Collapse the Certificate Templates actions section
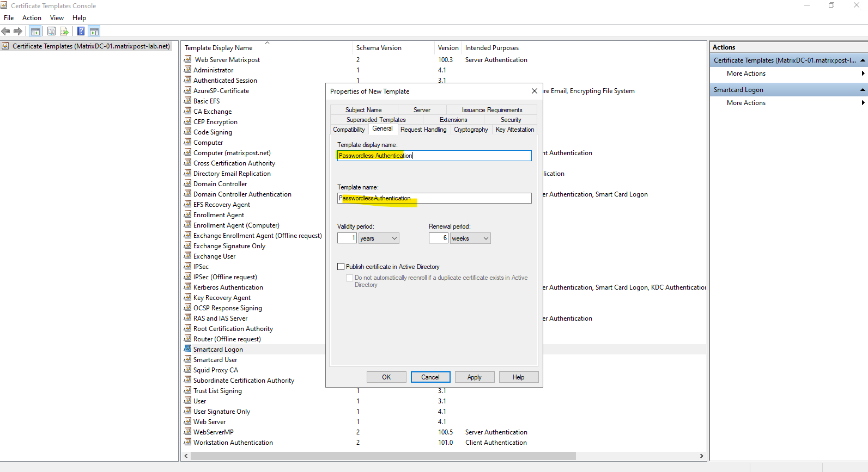The width and height of the screenshot is (868, 472). 863,60
